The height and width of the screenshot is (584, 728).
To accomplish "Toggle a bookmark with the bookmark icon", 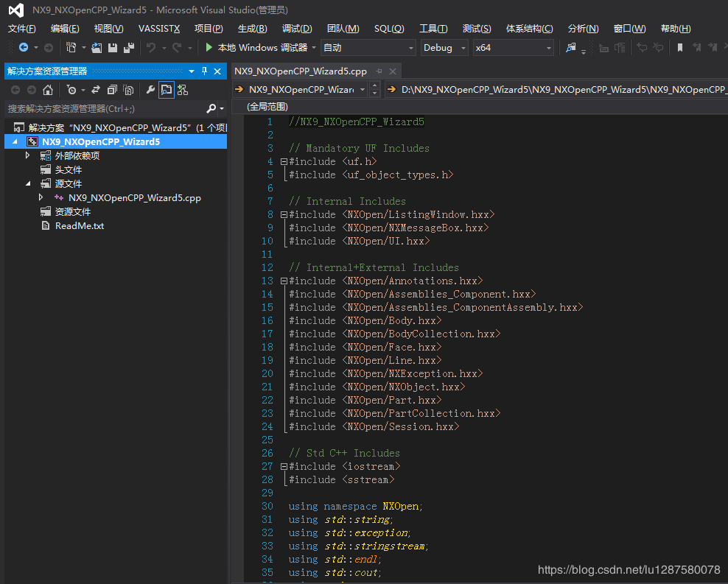I will click(680, 47).
